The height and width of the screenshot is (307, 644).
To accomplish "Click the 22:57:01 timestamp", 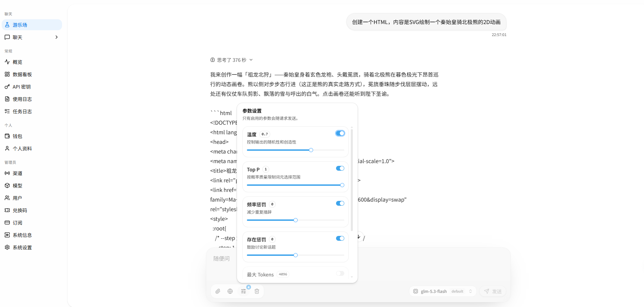I will 499,35.
